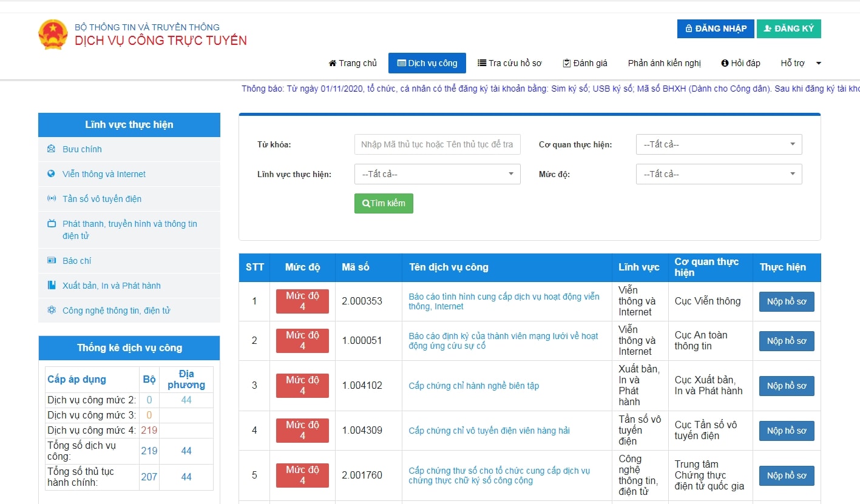Click the 0 count for Dịch vụ công mức 3
This screenshot has height=504, width=860.
(149, 415)
